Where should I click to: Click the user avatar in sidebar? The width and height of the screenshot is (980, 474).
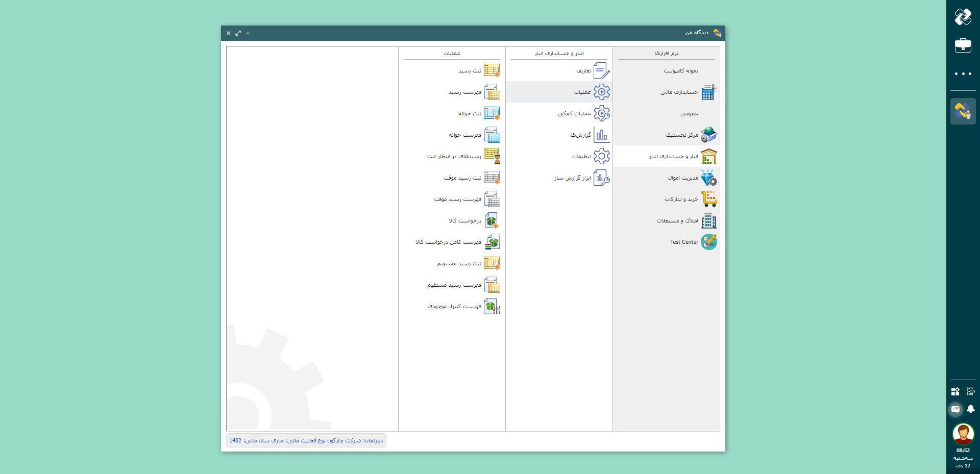[x=963, y=434]
